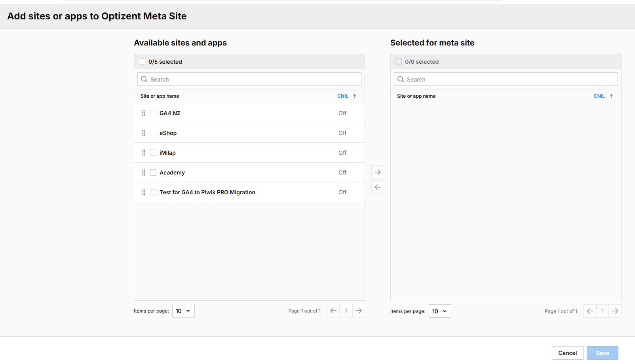This screenshot has width=635, height=364.
Task: Save the meta site selection
Action: pos(602,353)
